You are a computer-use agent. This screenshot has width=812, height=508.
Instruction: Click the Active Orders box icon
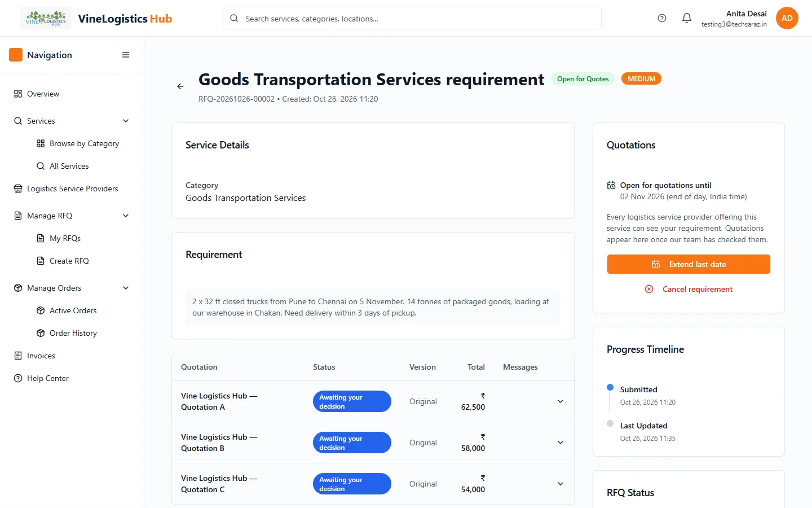[x=41, y=310]
